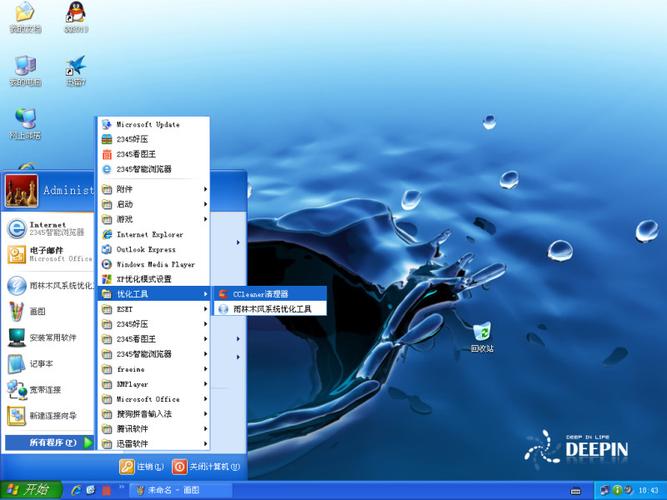Expand the 启动 folder submenu
The image size is (667, 500).
(x=154, y=204)
